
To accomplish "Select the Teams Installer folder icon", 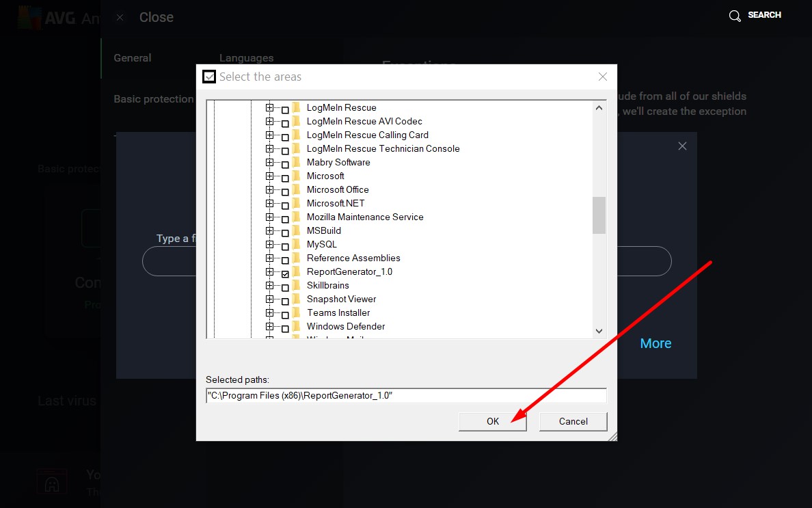I will [x=296, y=312].
